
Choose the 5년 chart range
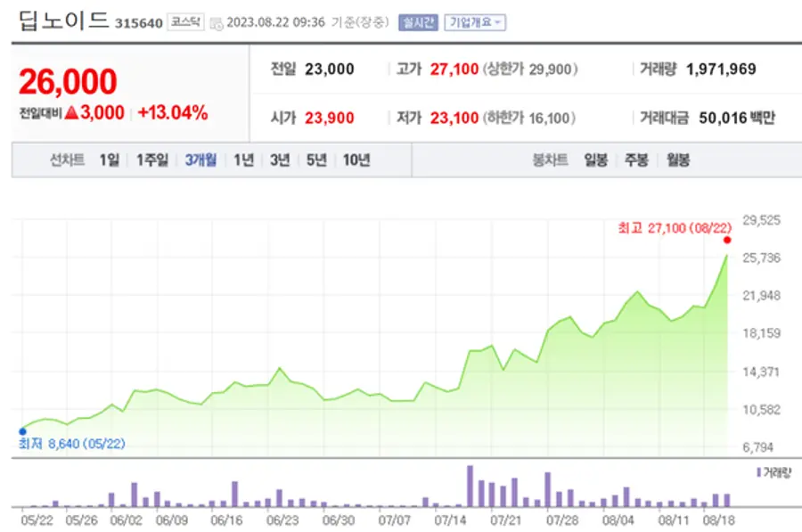[316, 160]
